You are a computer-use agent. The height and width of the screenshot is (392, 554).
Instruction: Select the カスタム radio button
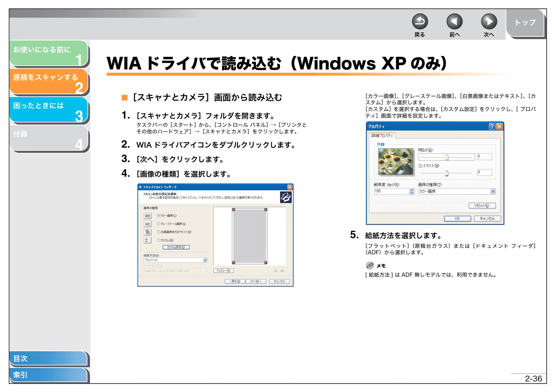(x=158, y=240)
